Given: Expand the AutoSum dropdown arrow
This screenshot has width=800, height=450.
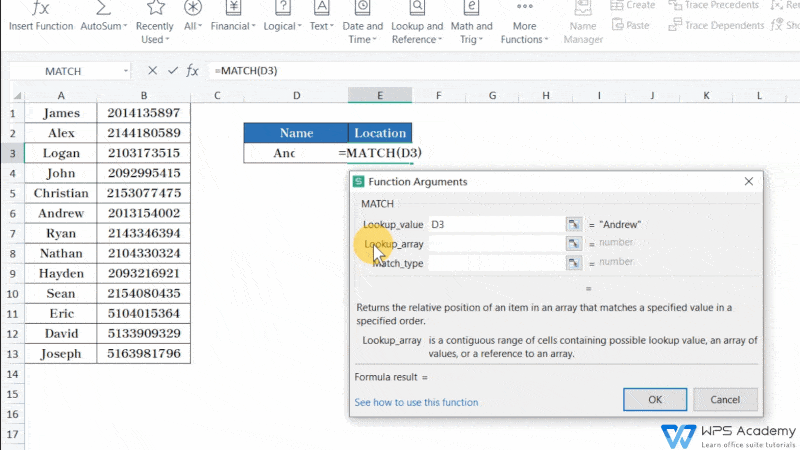Looking at the screenshot, I should coord(125,26).
